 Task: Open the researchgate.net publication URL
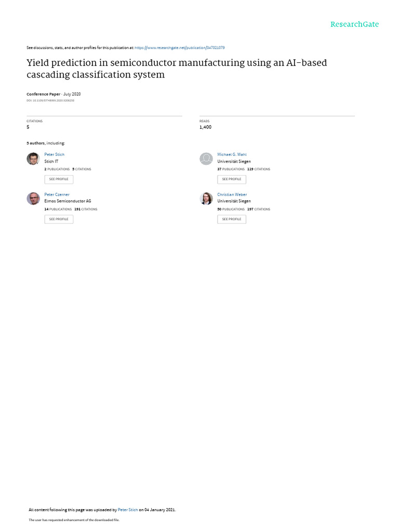[180, 48]
